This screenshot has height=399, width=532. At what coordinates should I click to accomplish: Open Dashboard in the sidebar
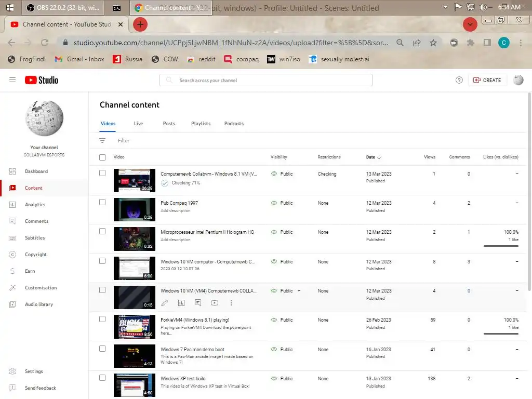[44, 171]
